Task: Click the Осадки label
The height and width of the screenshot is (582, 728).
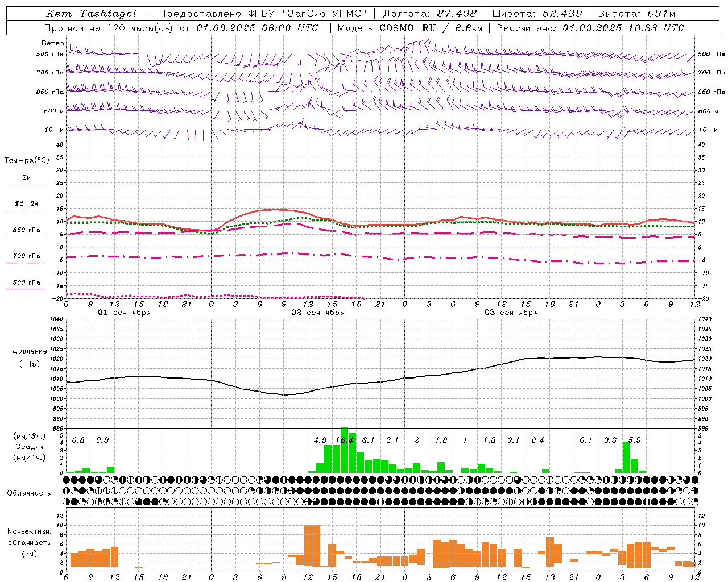Action: point(29,447)
